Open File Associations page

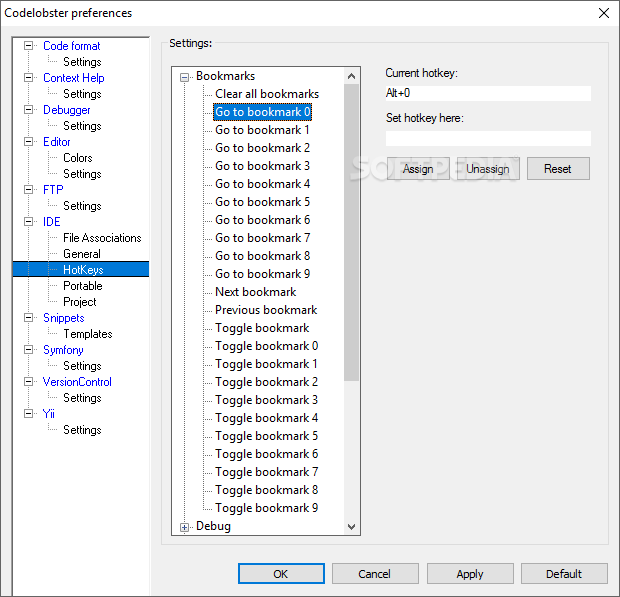tap(102, 238)
